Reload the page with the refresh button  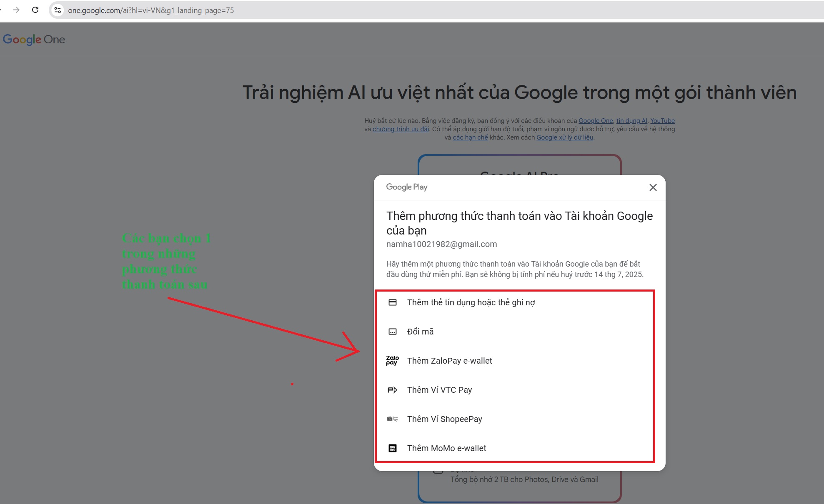click(35, 10)
